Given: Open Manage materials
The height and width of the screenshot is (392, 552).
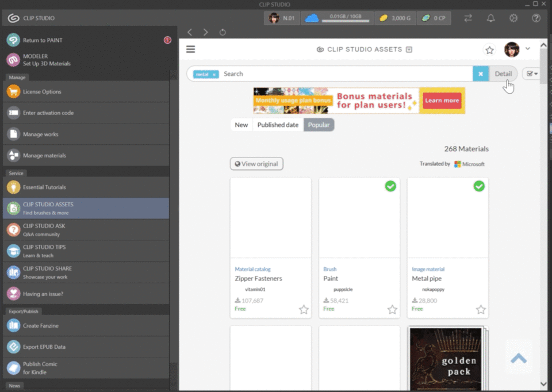Looking at the screenshot, I should point(86,155).
